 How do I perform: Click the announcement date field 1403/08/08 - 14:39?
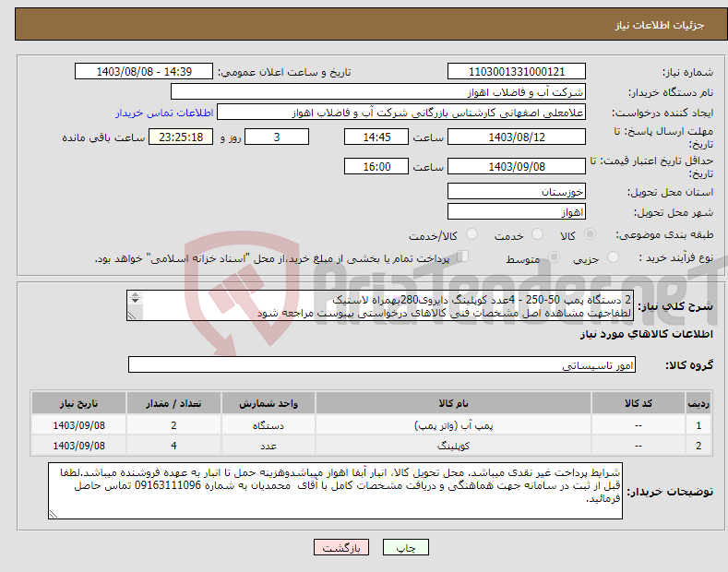tap(144, 72)
